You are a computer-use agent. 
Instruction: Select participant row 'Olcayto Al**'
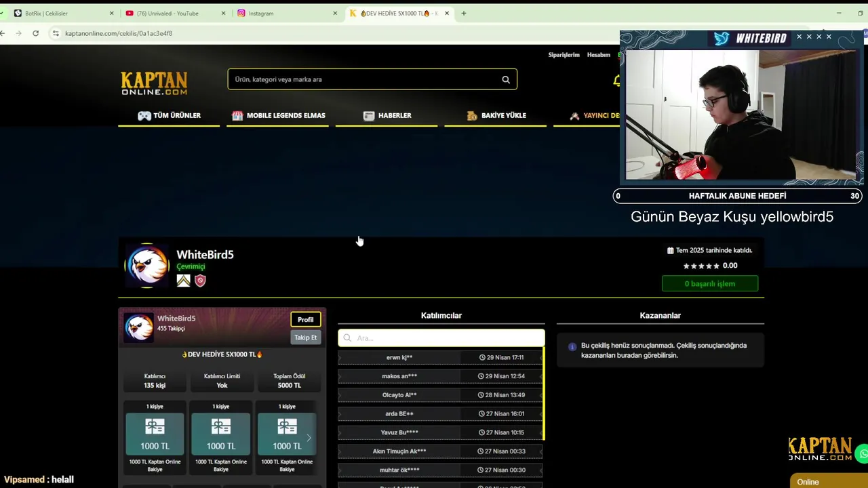(x=440, y=395)
